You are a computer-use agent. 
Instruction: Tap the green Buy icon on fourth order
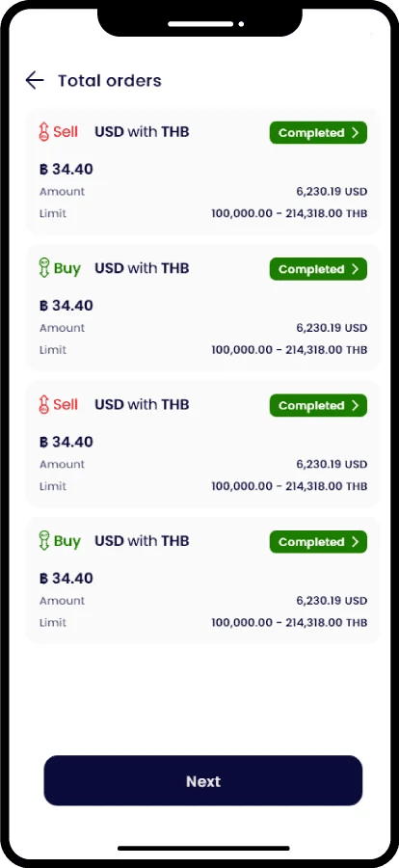coord(44,541)
